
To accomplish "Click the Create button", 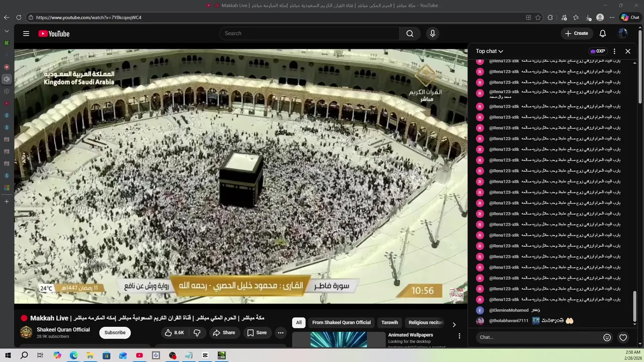I will point(577,33).
